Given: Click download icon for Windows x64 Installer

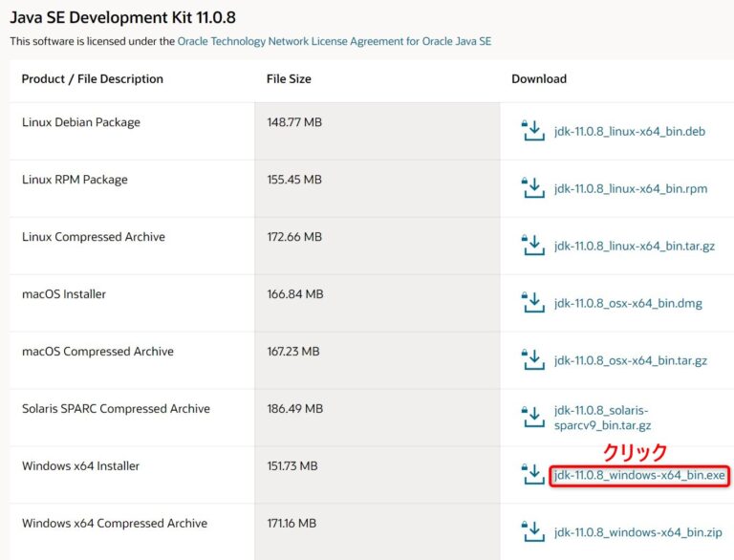Looking at the screenshot, I should (x=531, y=475).
